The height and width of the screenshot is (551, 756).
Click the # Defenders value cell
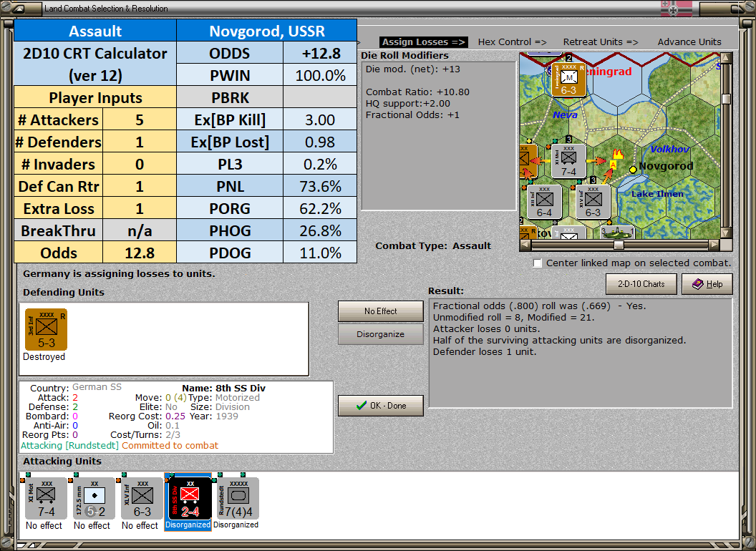point(140,142)
